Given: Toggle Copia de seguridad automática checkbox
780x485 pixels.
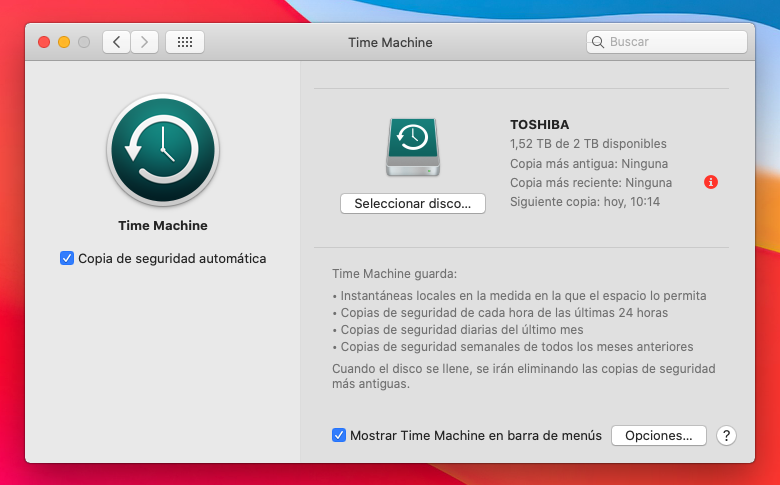Looking at the screenshot, I should pos(67,258).
